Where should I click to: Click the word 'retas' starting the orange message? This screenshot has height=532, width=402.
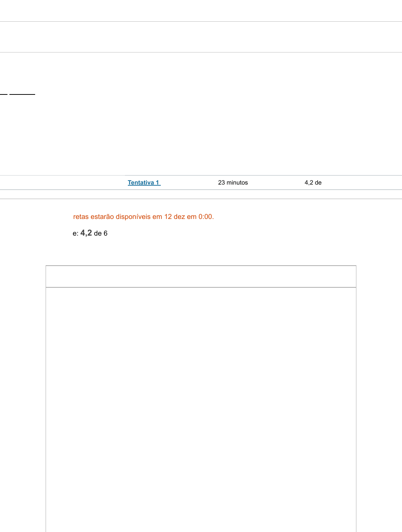click(81, 217)
